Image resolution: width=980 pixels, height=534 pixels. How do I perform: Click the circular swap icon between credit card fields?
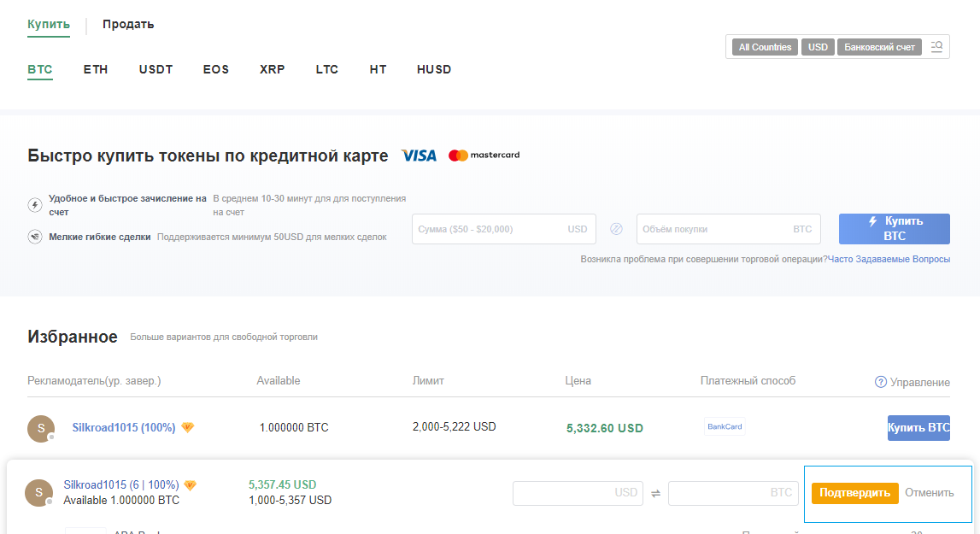pos(616,229)
